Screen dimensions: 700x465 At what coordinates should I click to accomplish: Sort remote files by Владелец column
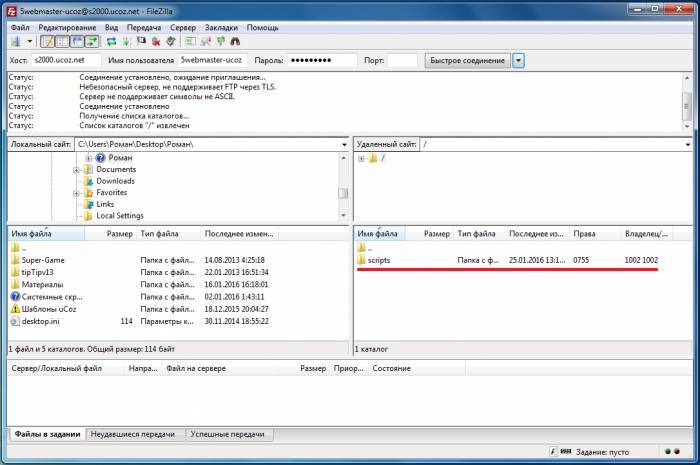click(647, 233)
